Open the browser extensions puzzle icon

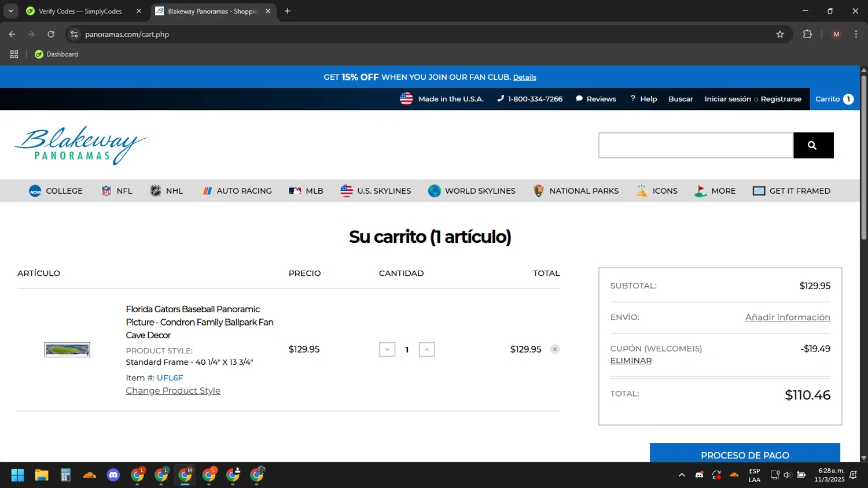807,34
